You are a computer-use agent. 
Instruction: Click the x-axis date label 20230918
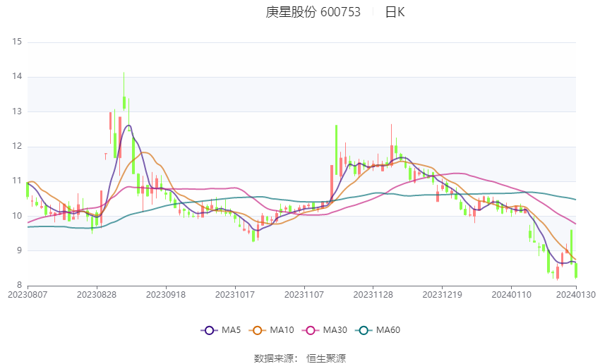pos(166,295)
